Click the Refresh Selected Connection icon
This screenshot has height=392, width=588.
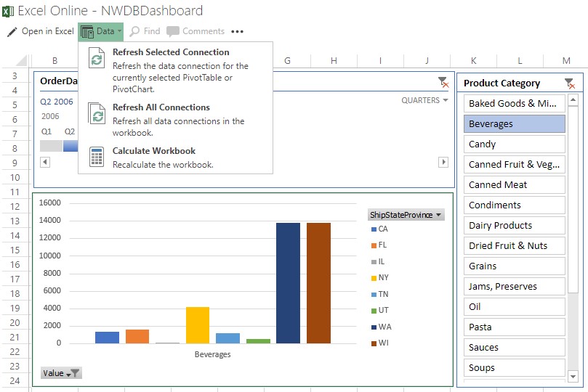97,58
